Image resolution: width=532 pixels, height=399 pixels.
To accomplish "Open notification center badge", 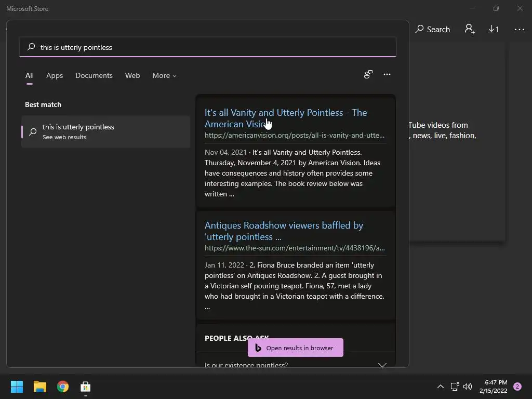I will (x=517, y=387).
